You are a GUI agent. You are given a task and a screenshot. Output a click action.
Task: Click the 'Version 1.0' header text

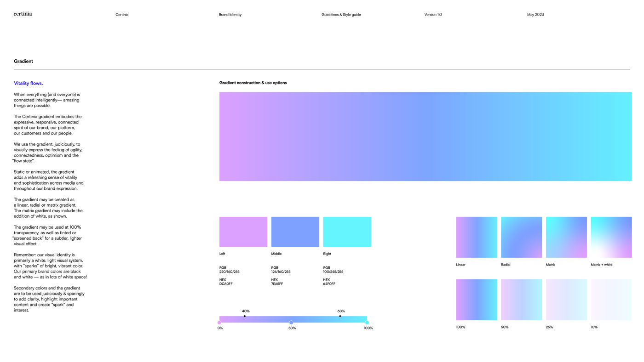[x=433, y=15]
